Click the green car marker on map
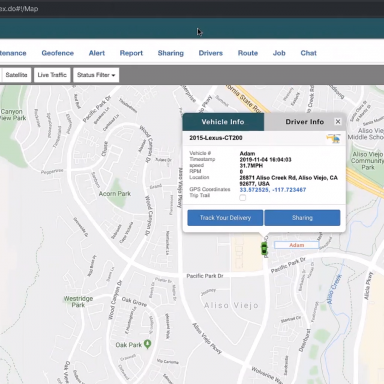Image resolution: width=384 pixels, height=384 pixels. [264, 248]
